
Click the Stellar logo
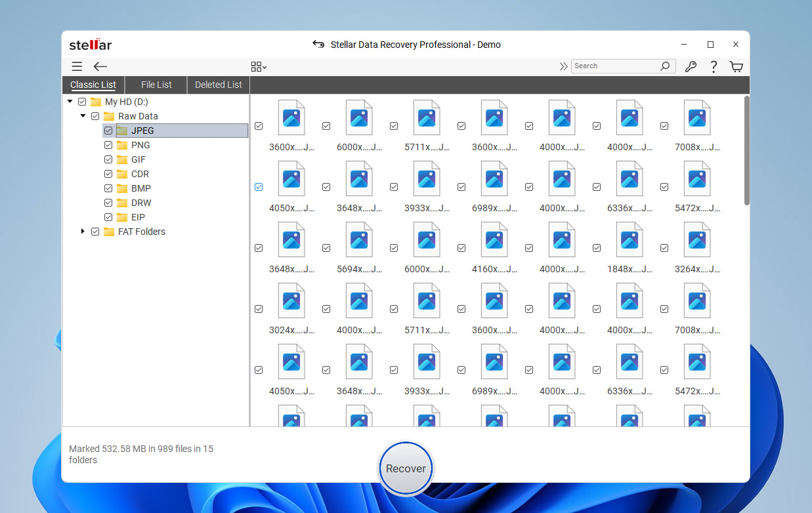click(91, 45)
